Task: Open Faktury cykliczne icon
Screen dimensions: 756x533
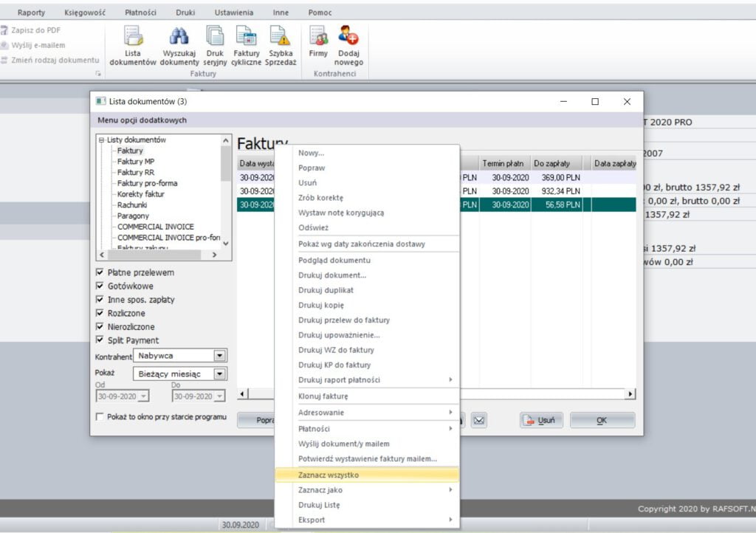Action: (x=246, y=44)
